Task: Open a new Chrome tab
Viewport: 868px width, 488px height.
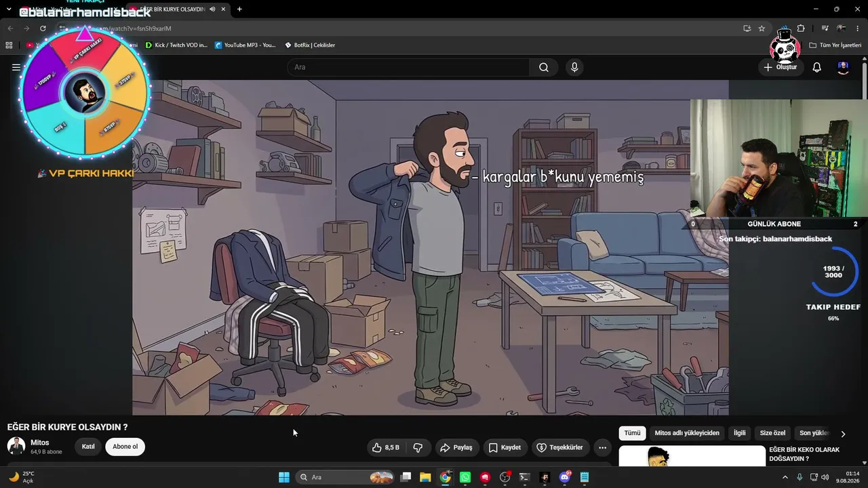Action: [239, 9]
